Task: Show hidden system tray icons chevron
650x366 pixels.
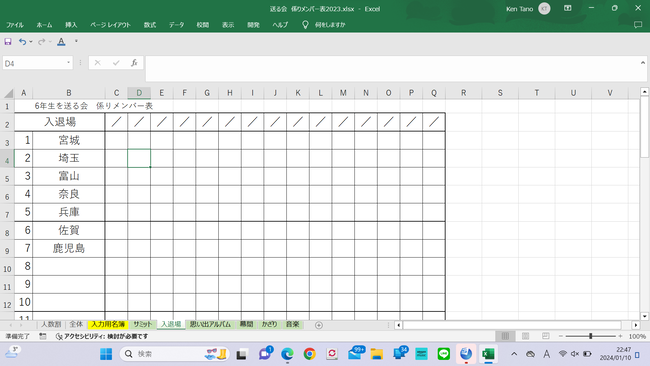Action: click(514, 354)
